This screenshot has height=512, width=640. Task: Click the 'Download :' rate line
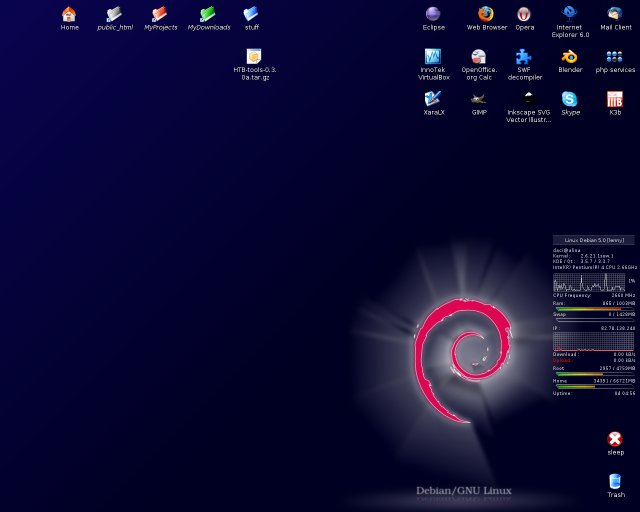point(594,354)
